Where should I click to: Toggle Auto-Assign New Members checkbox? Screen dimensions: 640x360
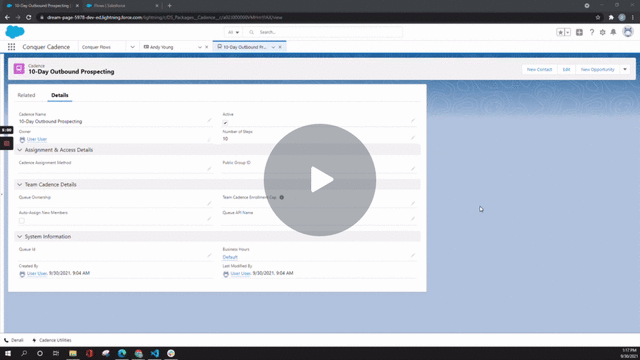pyautogui.click(x=22, y=221)
